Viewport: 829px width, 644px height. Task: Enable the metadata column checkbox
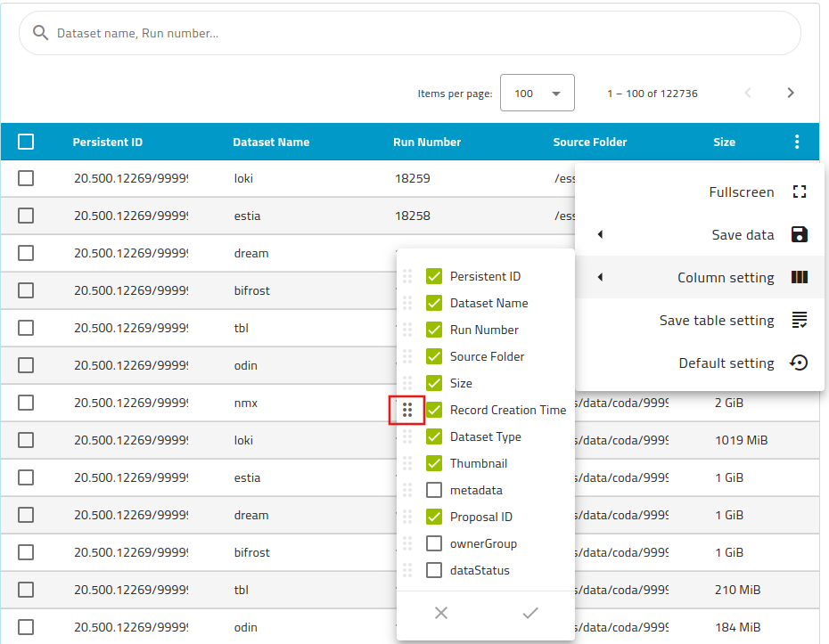pyautogui.click(x=434, y=490)
